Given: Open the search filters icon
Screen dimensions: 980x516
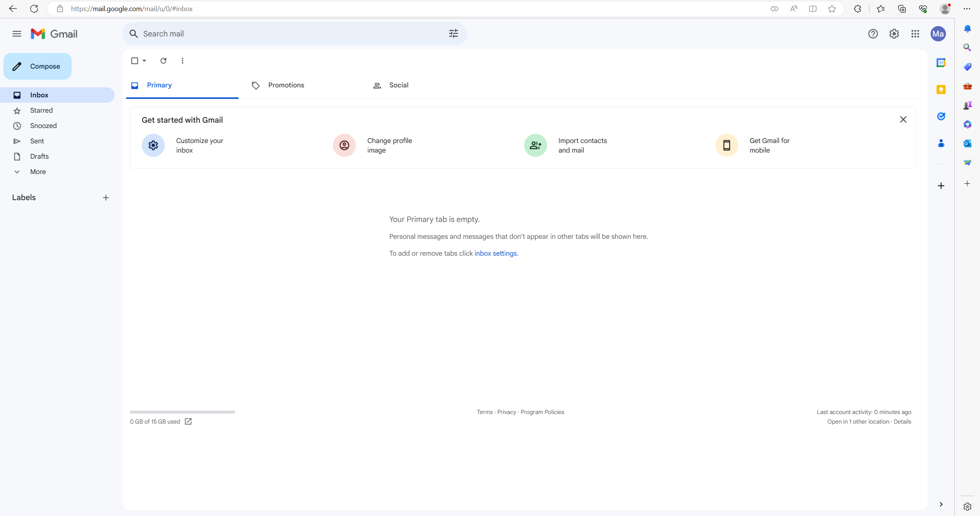Looking at the screenshot, I should pos(454,34).
